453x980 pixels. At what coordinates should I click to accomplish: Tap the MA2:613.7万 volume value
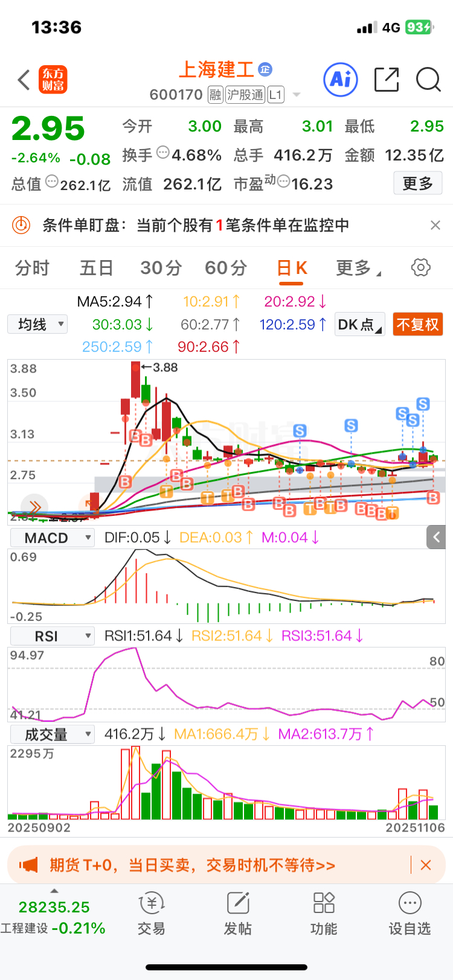[x=326, y=734]
